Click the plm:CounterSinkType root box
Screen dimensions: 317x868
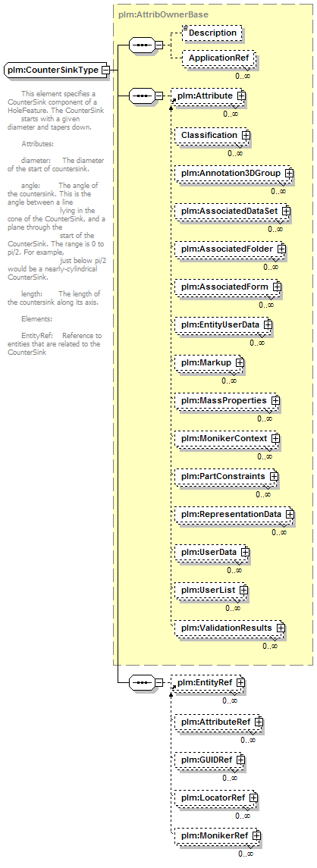coord(55,70)
